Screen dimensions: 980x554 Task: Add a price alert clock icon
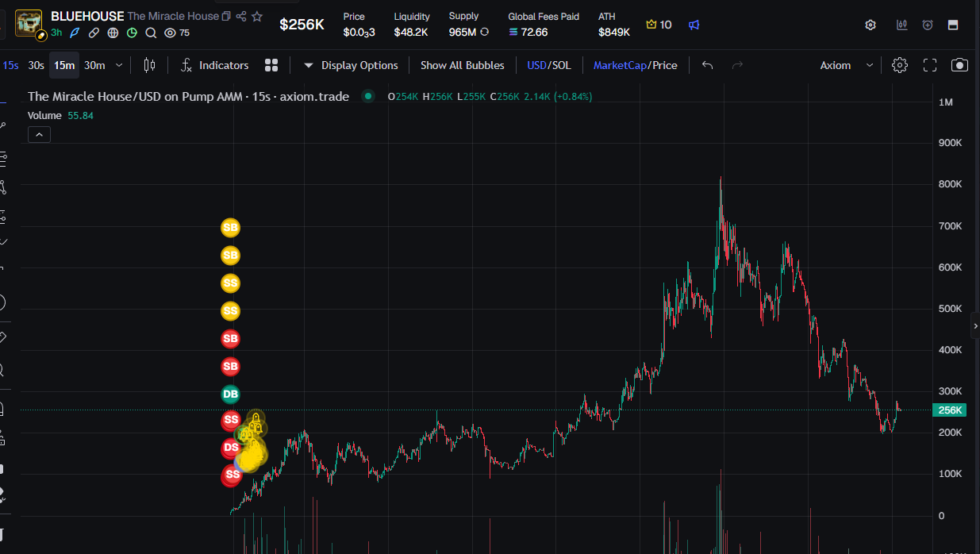[928, 25]
